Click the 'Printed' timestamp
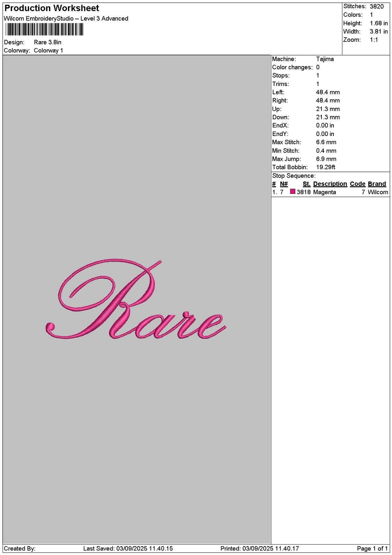This screenshot has width=392, height=555. (x=260, y=549)
